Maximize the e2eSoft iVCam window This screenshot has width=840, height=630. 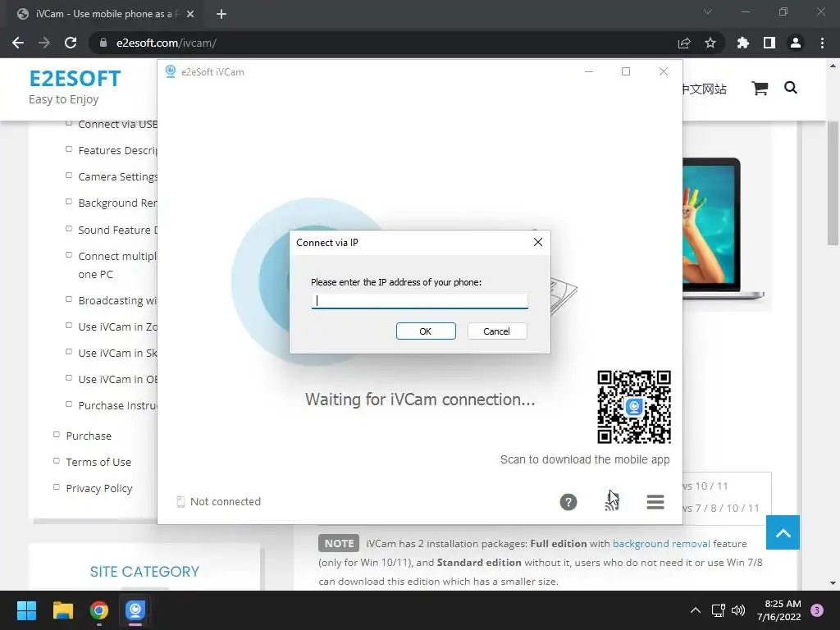pos(626,71)
